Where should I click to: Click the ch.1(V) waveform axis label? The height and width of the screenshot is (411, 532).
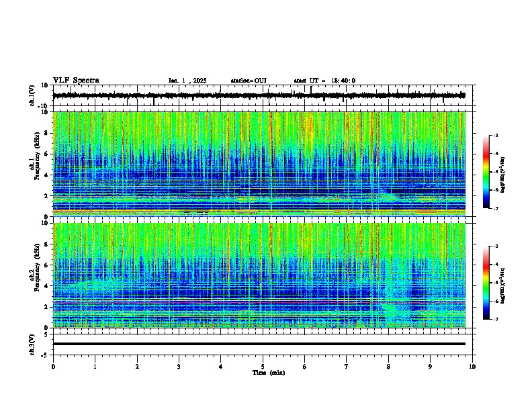32,95
